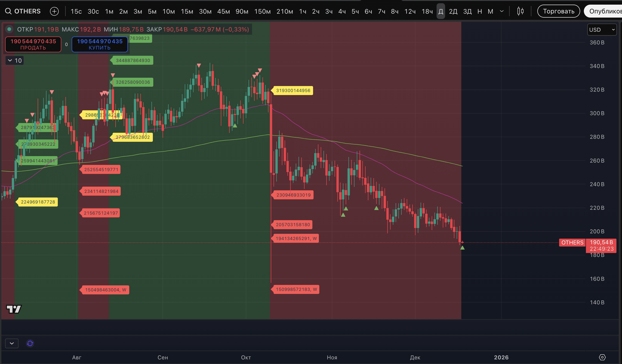The image size is (622, 364).
Task: Click the red ПРОДАТЬ sell button
Action: pos(33,44)
